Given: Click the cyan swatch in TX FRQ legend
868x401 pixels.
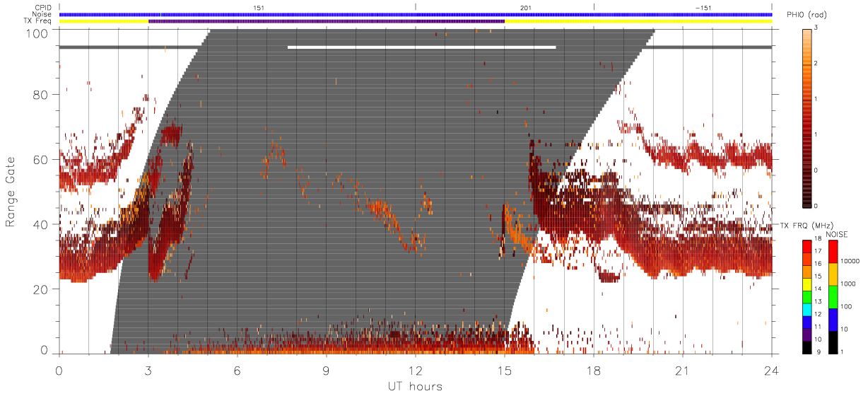Looking at the screenshot, I should coord(807,310).
